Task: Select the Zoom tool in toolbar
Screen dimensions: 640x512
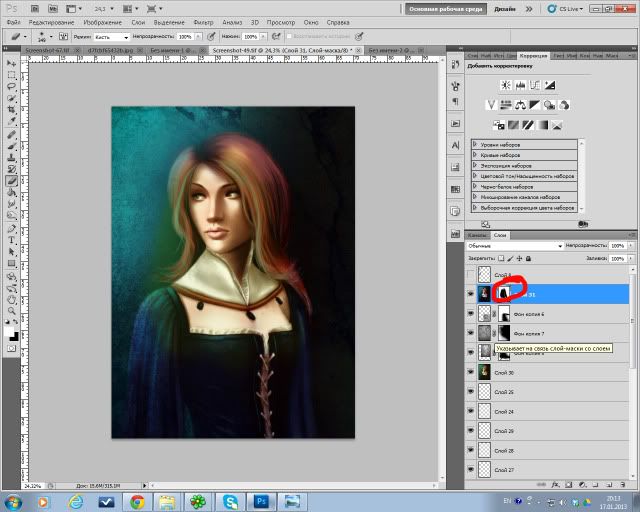Action: click(x=11, y=311)
